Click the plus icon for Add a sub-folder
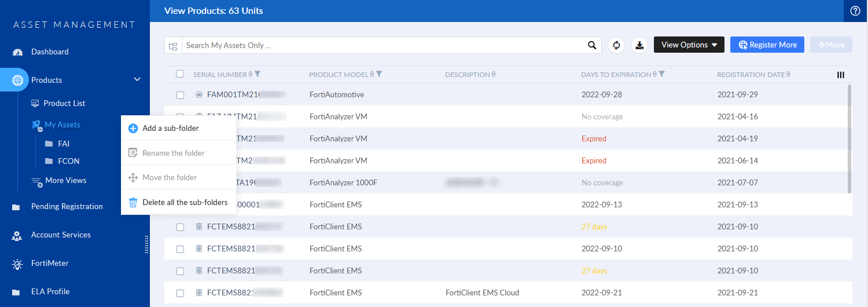Screen dimensions: 868x307 (133, 129)
